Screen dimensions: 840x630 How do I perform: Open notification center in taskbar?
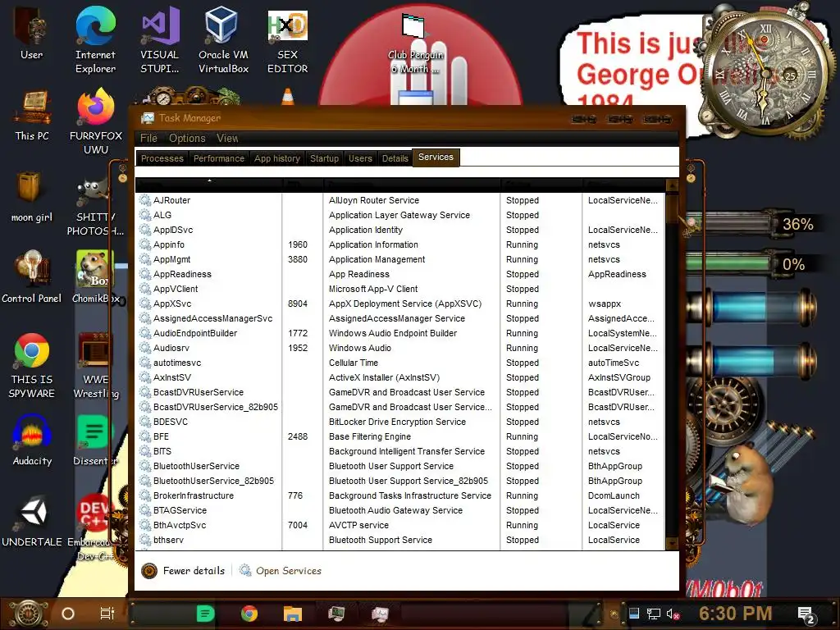(x=806, y=614)
